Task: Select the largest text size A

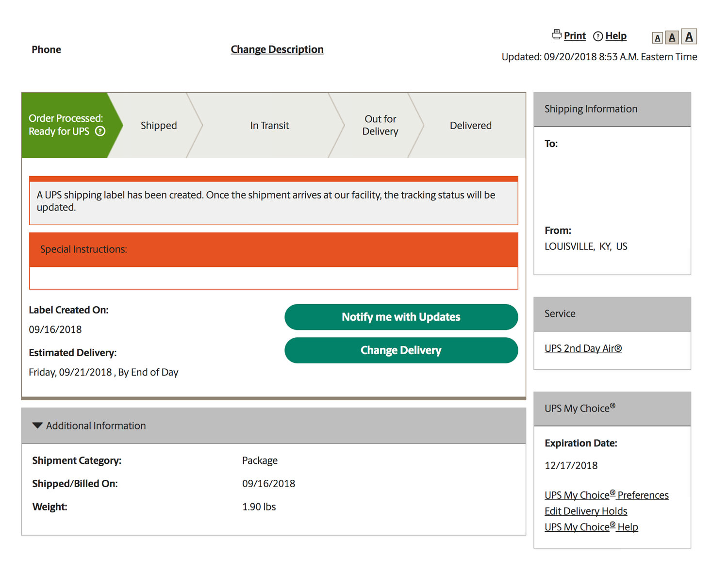Action: click(689, 36)
